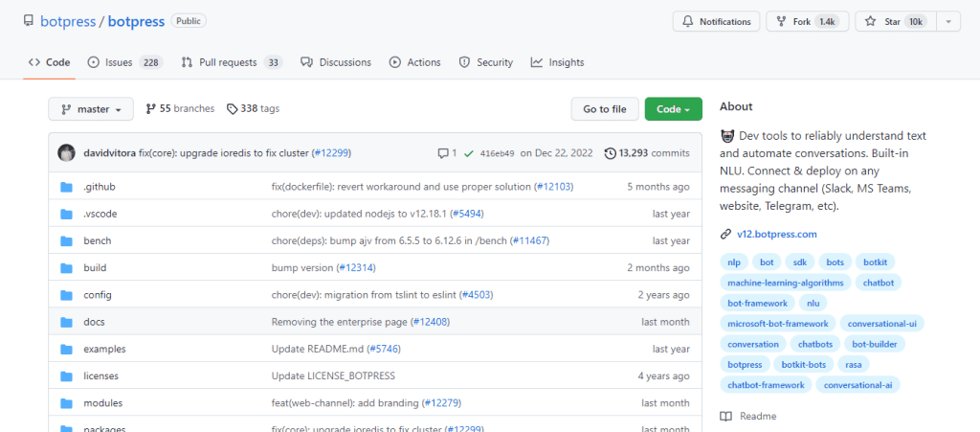Click the licenses folder icon
This screenshot has height=432, width=980.
point(67,376)
